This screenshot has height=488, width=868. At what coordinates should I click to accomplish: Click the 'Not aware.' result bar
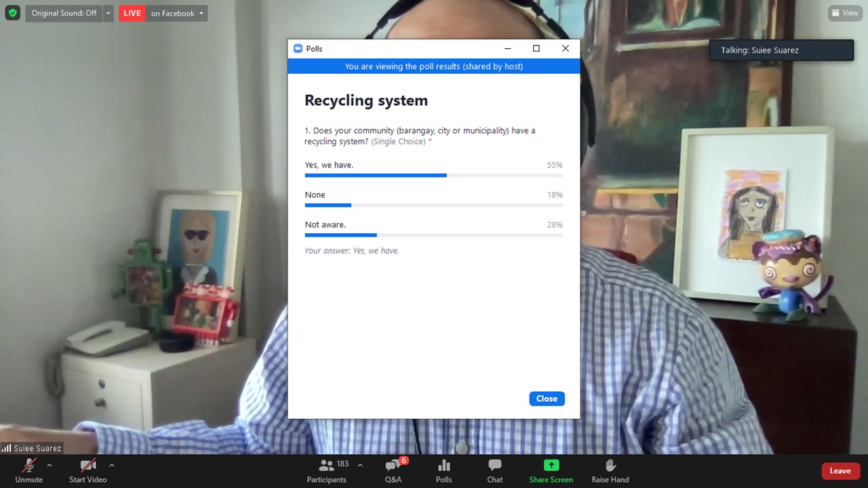[433, 235]
